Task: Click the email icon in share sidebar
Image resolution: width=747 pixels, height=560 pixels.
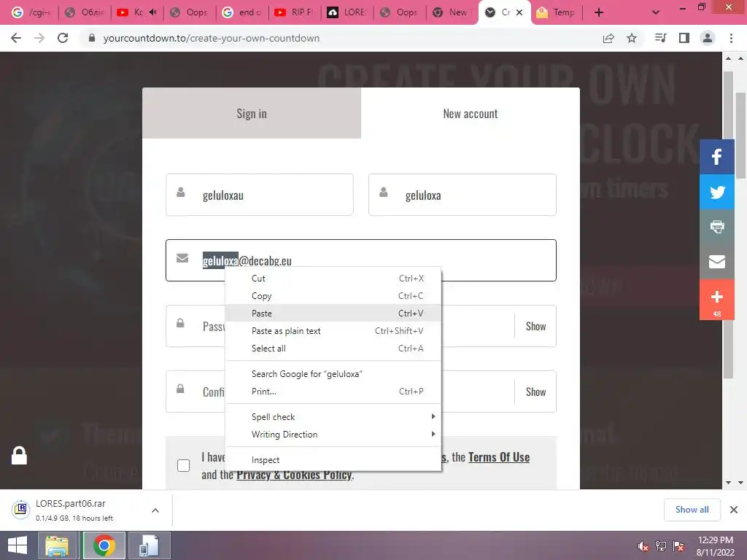Action: pos(717,262)
